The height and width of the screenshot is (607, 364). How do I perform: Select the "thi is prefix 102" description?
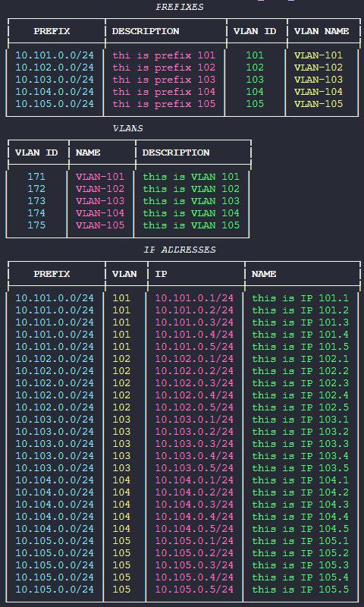pos(164,68)
